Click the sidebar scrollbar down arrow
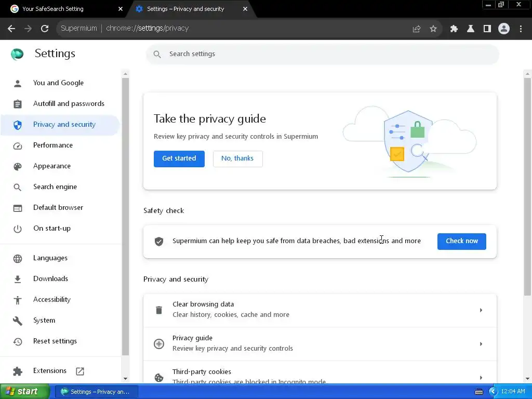The image size is (532, 399). click(x=126, y=379)
